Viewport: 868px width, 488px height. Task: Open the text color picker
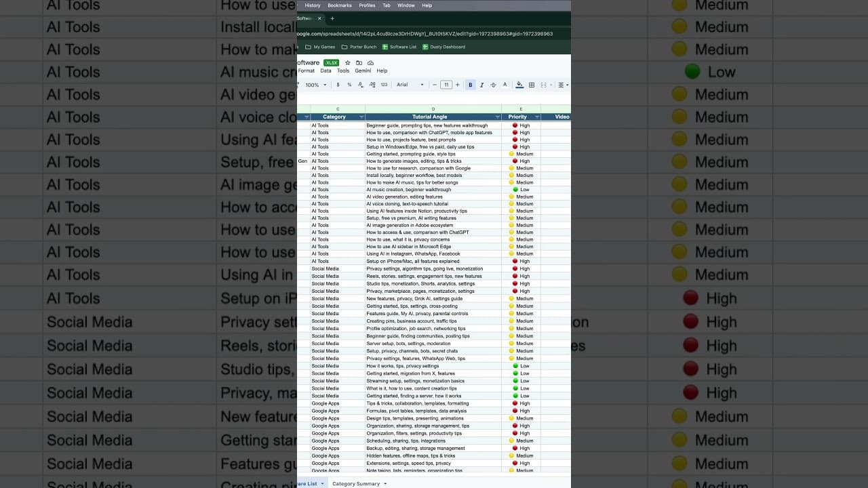pos(505,85)
